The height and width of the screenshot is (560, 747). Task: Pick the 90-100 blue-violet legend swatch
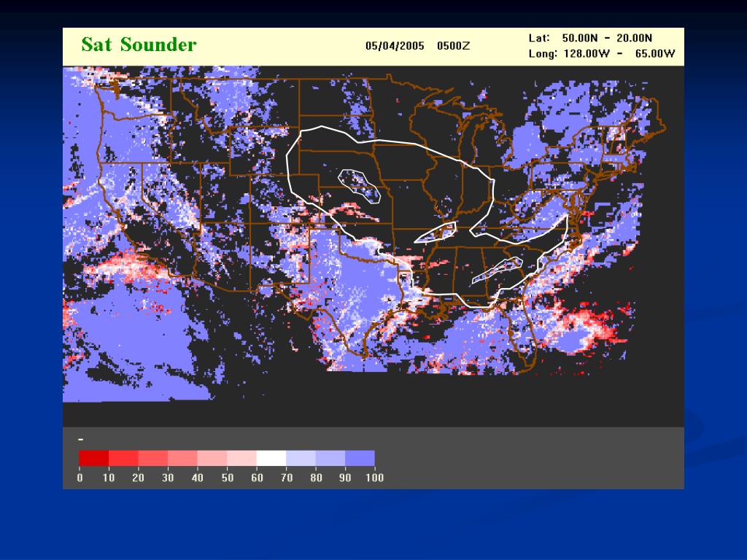point(360,458)
